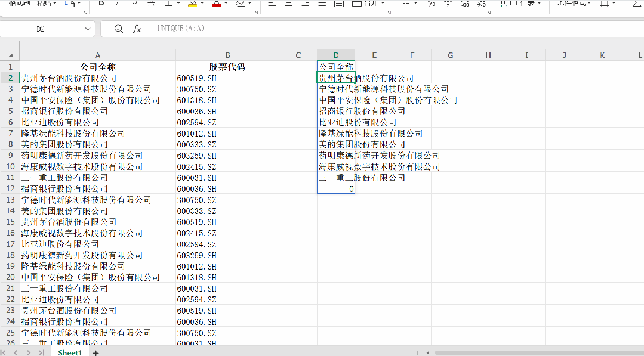Screen dimensions: 644x356
Task: Expand the font color dropdown arrow
Action: click(x=226, y=3)
